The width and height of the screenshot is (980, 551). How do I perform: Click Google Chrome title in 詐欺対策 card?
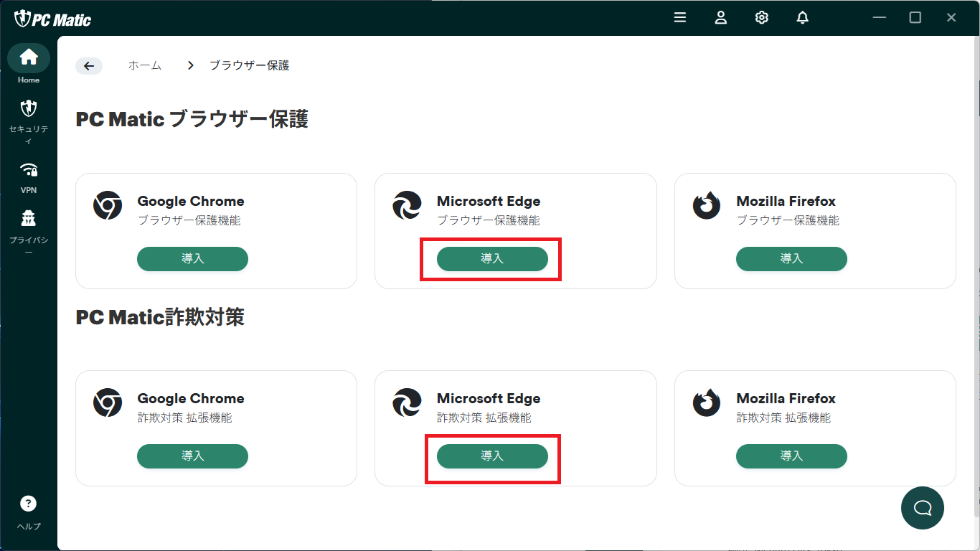point(191,399)
